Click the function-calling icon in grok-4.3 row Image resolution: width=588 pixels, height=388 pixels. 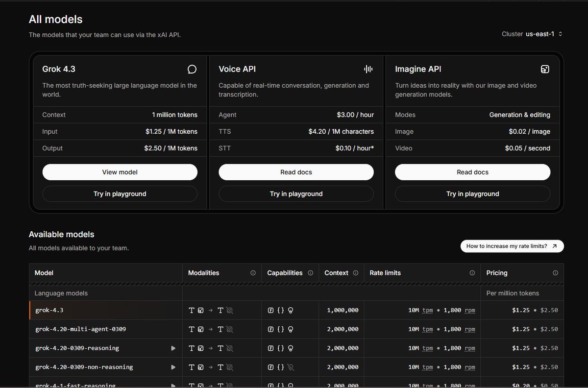[270, 310]
